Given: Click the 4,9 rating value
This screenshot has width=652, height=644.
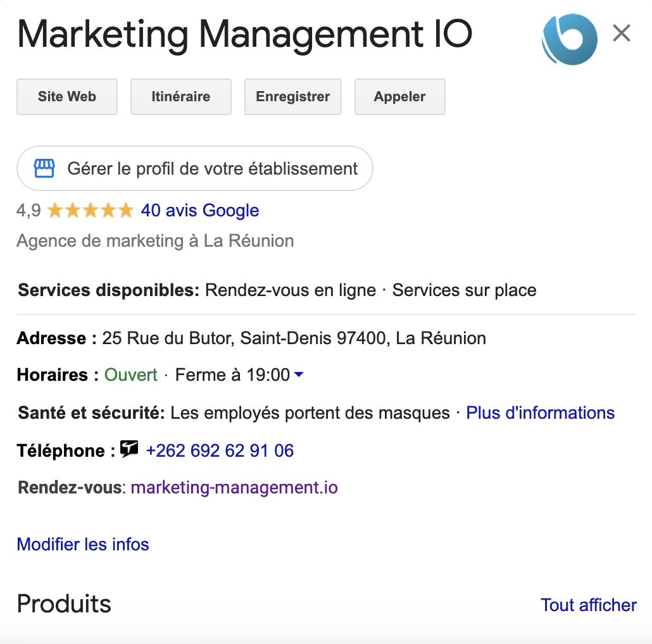Looking at the screenshot, I should pos(28,210).
